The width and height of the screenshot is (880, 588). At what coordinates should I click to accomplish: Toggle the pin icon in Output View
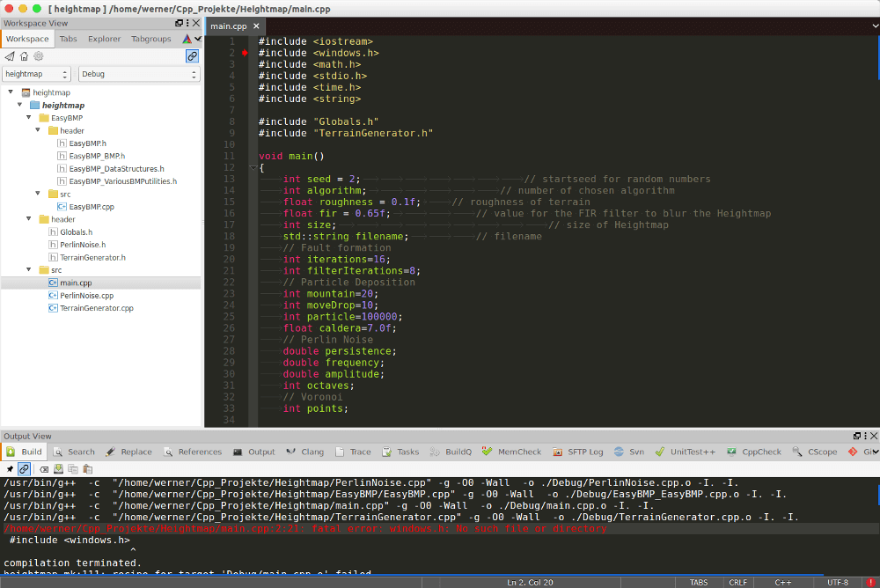[x=10, y=469]
